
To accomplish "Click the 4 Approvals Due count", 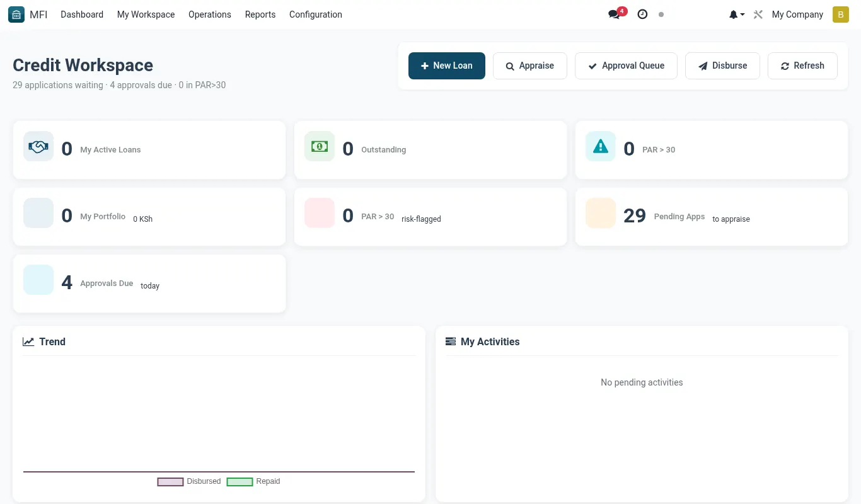I will pyautogui.click(x=67, y=282).
